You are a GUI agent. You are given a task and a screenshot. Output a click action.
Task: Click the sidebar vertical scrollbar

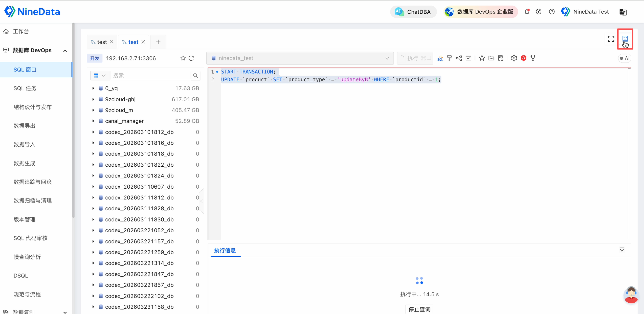[x=73, y=120]
